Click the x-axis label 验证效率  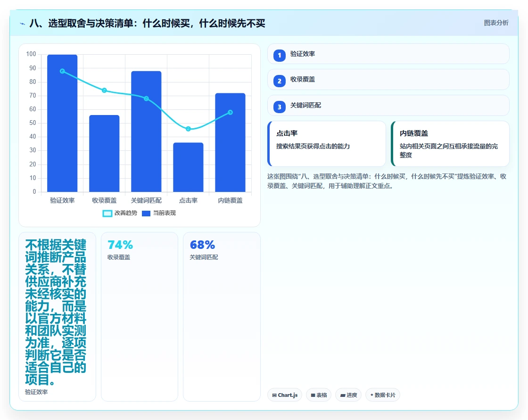click(x=62, y=200)
